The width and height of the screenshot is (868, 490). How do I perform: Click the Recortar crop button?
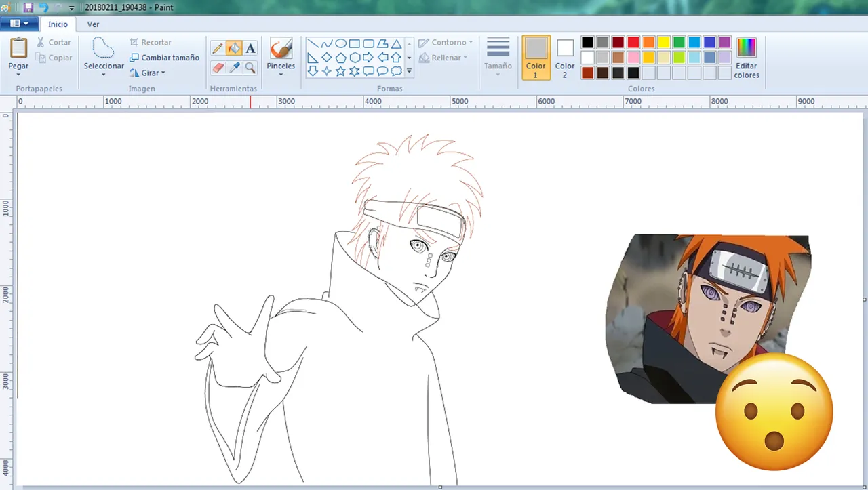click(x=151, y=42)
